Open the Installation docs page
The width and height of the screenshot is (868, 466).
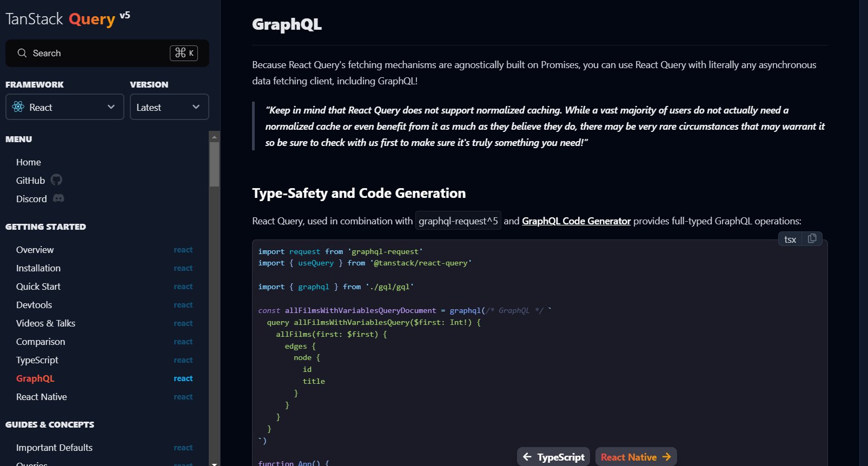click(x=38, y=268)
